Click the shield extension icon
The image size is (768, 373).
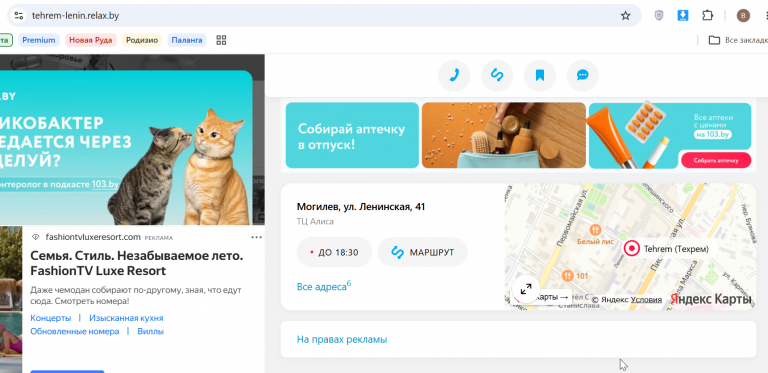coord(659,16)
